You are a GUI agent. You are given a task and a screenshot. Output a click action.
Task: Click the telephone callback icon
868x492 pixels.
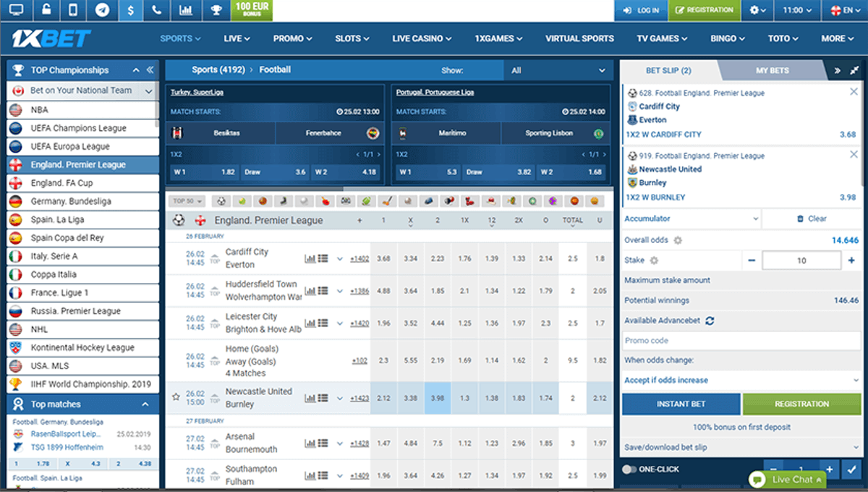tap(158, 10)
